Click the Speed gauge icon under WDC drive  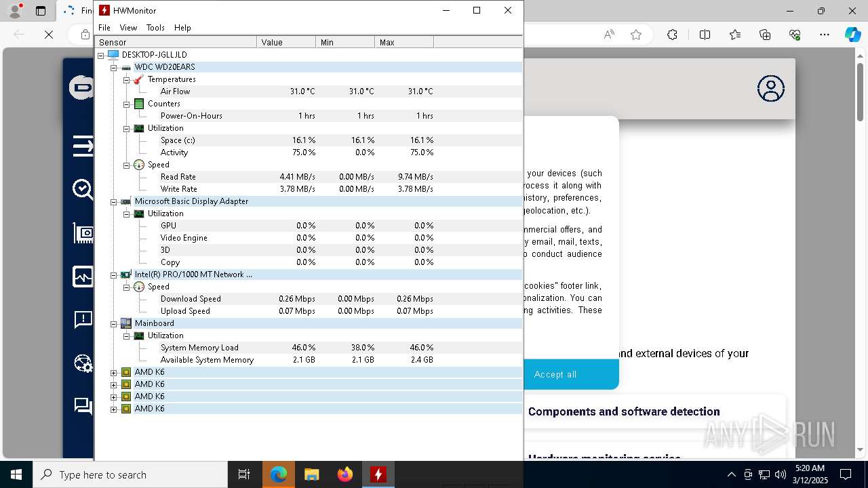tap(139, 165)
